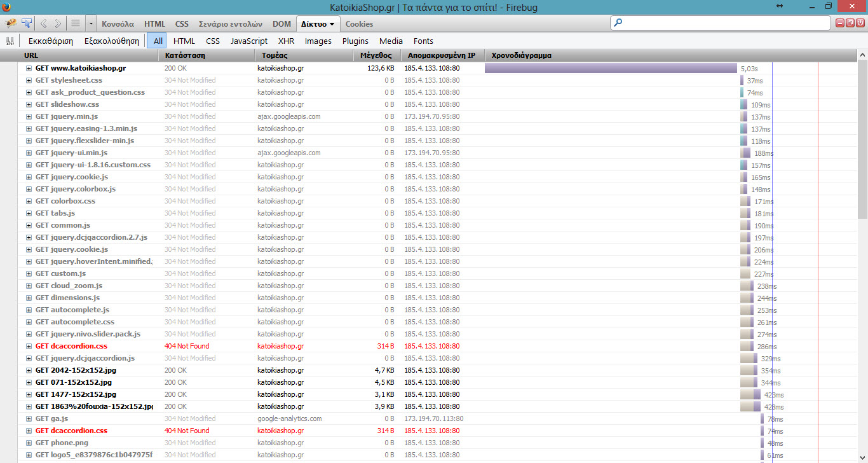Click the Firebug bug icon
The width and height of the screenshot is (868, 463).
coord(11,24)
